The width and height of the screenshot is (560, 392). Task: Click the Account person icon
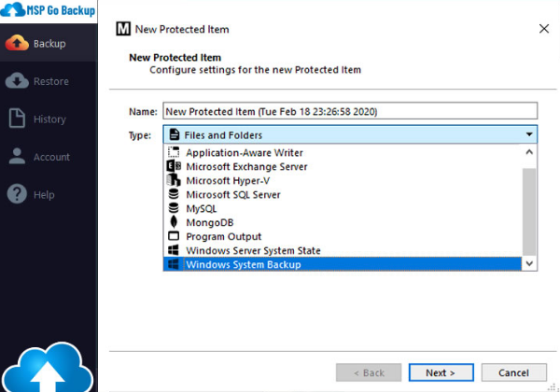click(x=17, y=156)
